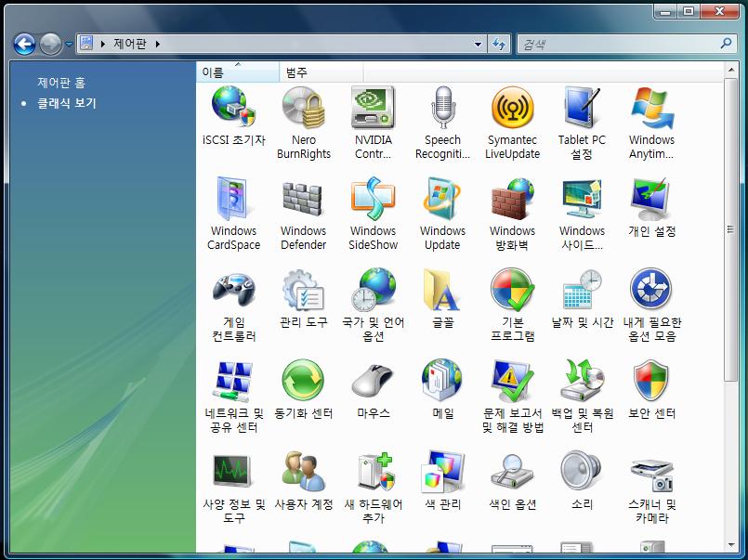Open recent pages dropdown arrow
The image size is (748, 560).
[x=69, y=45]
